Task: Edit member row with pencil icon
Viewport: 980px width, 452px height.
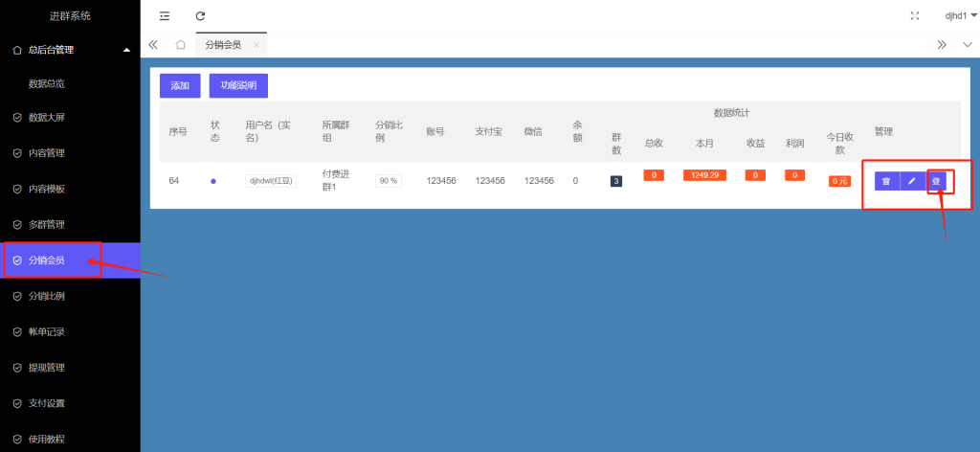Action: [x=912, y=181]
